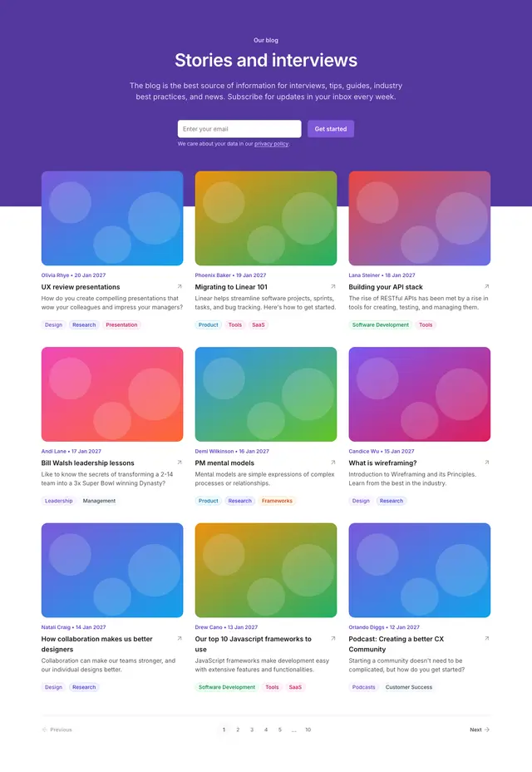This screenshot has height=772, width=532.
Task: Open arrow icon beside What is wireframing?
Action: (x=487, y=463)
